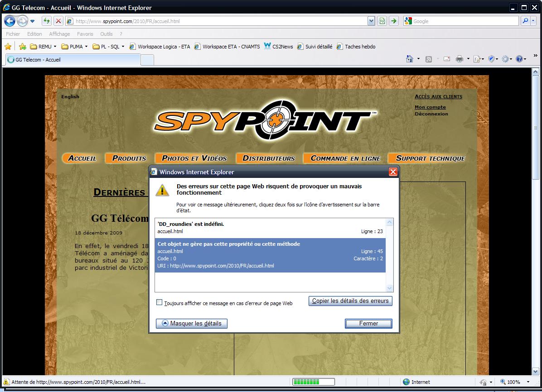Select the GG Telecom - Accueil tab
542x392 pixels.
point(73,59)
